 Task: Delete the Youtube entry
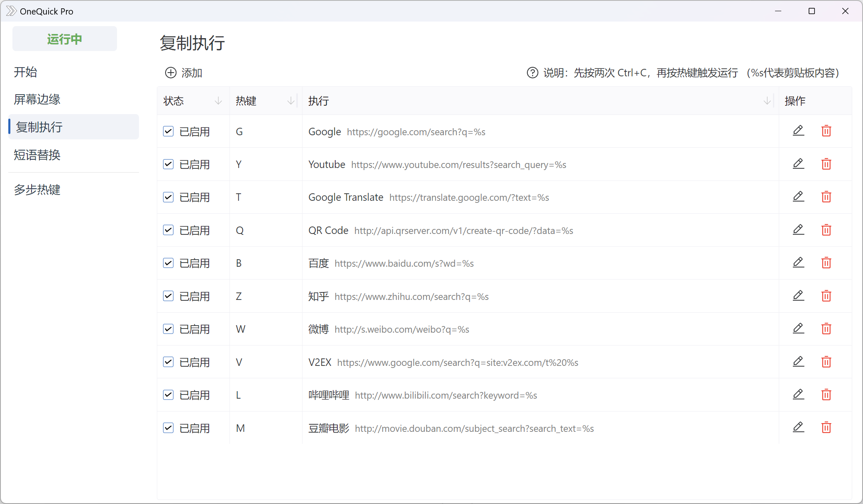(x=826, y=164)
